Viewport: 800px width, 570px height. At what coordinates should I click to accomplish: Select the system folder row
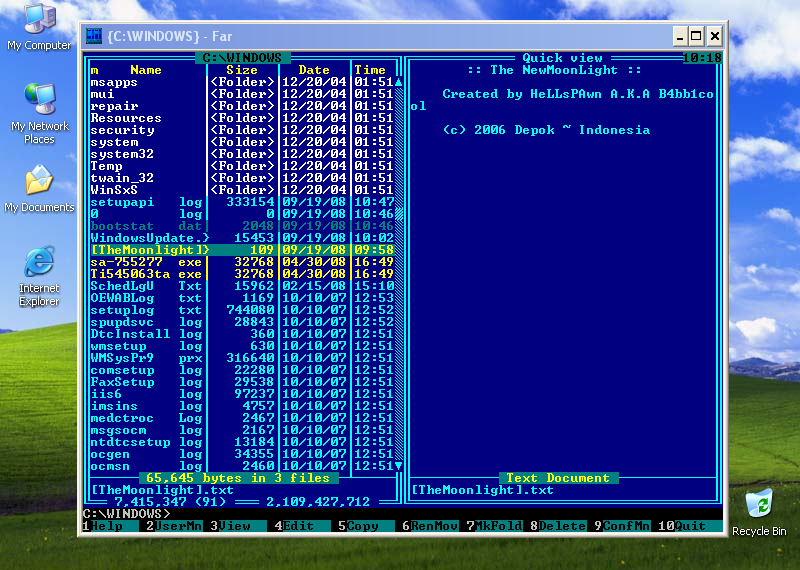[242, 142]
